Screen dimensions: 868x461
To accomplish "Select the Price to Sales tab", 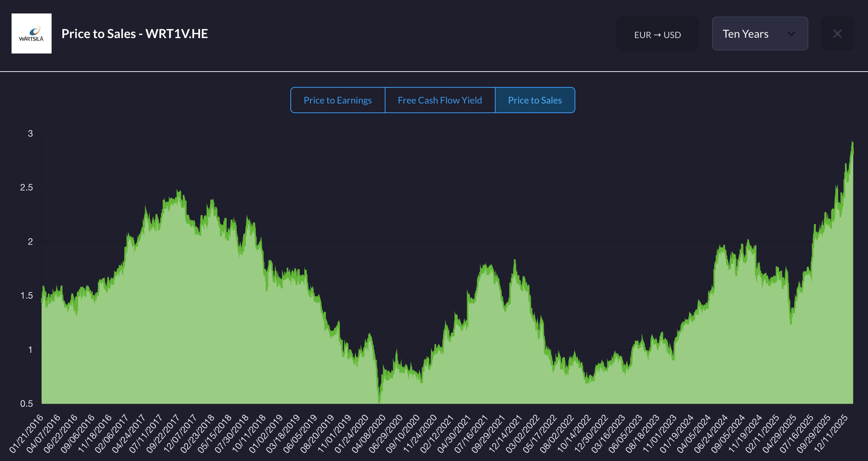I will 535,100.
